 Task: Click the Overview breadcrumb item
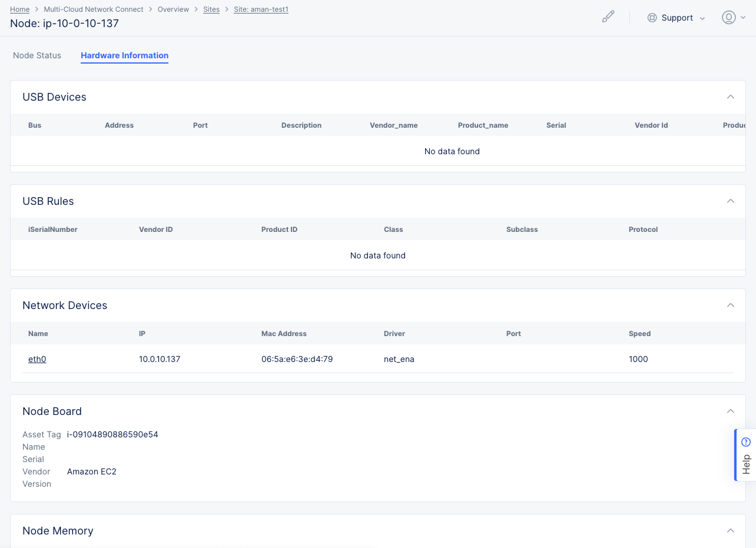(173, 9)
